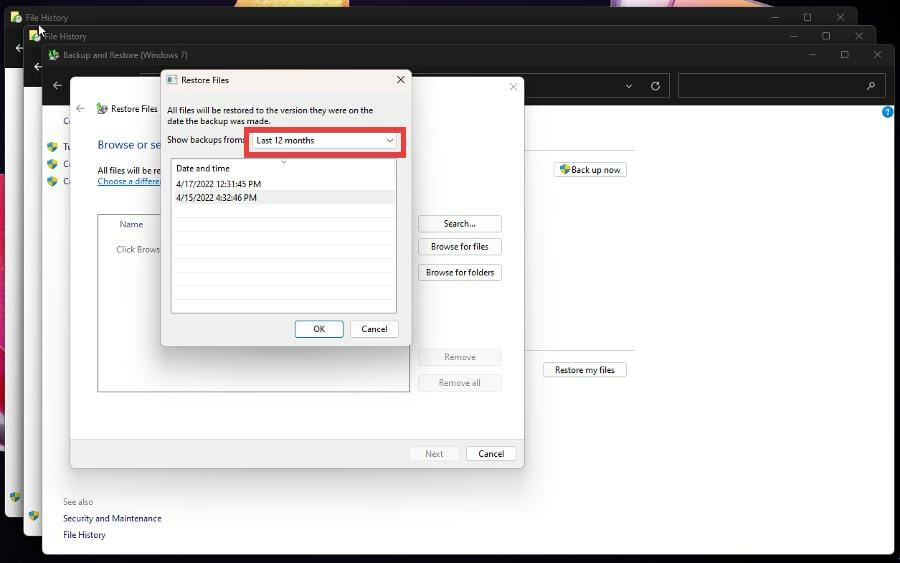Click the rear File History window title icon
This screenshot has height=563, width=900.
click(16, 17)
